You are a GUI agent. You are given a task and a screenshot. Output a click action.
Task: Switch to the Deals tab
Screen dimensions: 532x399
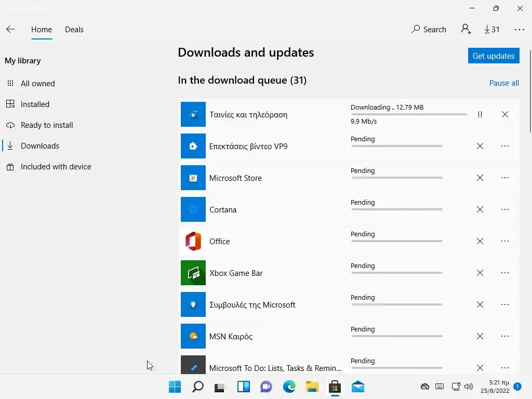pos(74,30)
